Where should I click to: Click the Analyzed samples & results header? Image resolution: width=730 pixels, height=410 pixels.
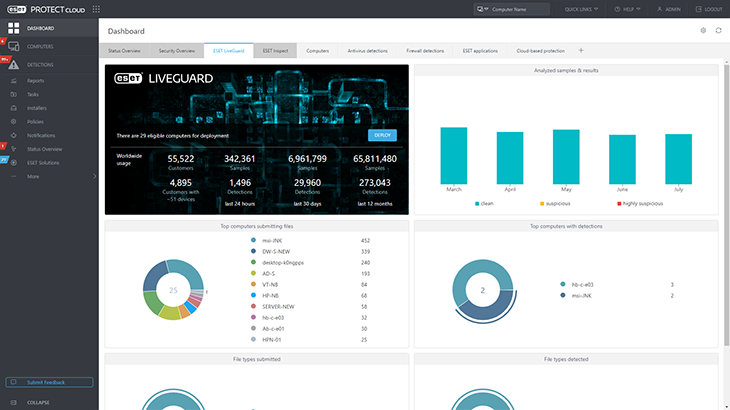coord(566,70)
